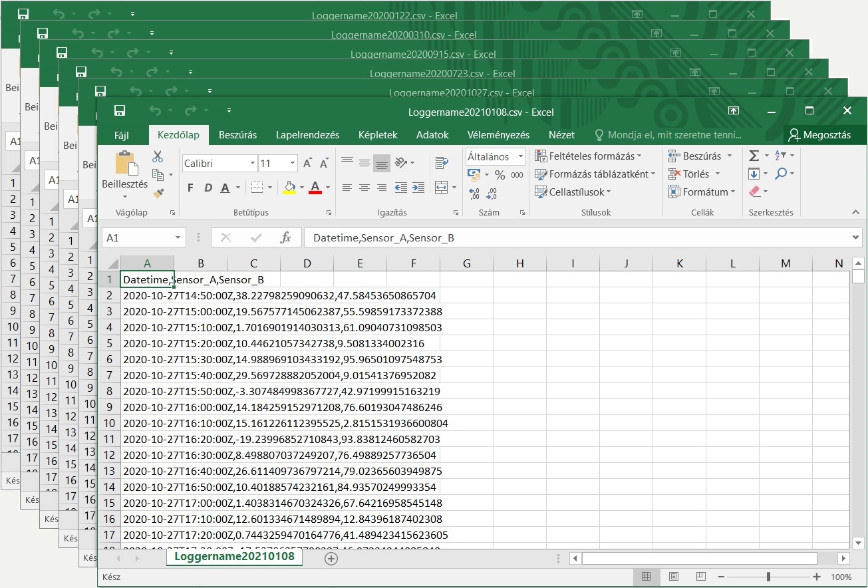
Task: Open the font size 11 dropdown
Action: (293, 163)
